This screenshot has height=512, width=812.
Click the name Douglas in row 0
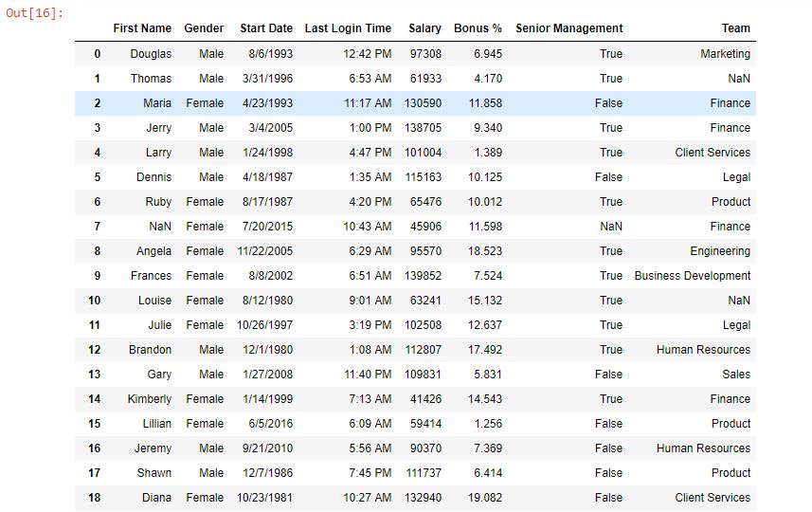click(151, 54)
